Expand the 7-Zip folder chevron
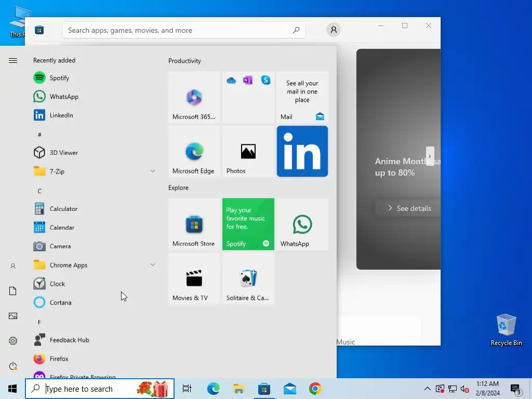 pos(153,171)
